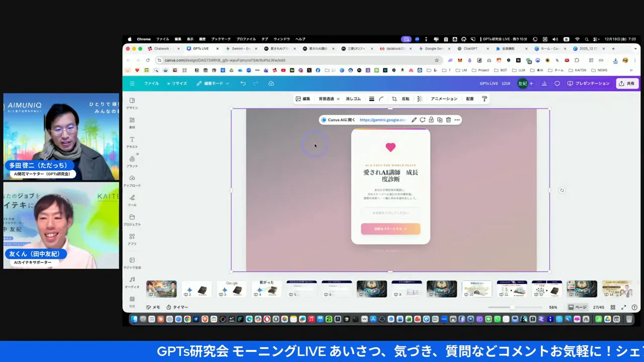
Task: Open the アップロード (Uploads) panel
Action: tap(132, 181)
